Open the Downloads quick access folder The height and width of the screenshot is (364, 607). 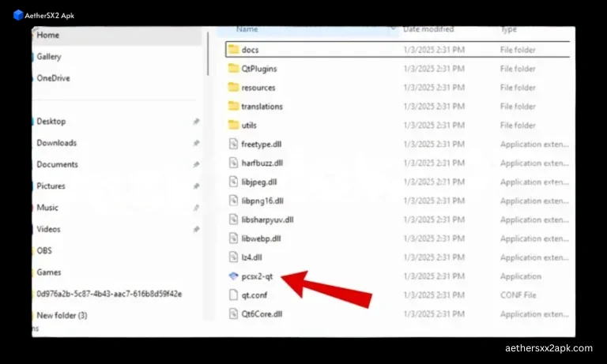57,143
